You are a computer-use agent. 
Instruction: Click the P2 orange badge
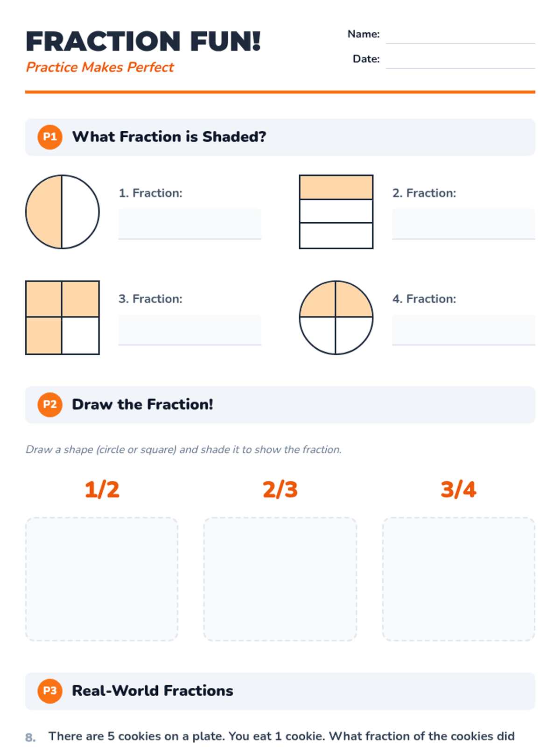(50, 404)
